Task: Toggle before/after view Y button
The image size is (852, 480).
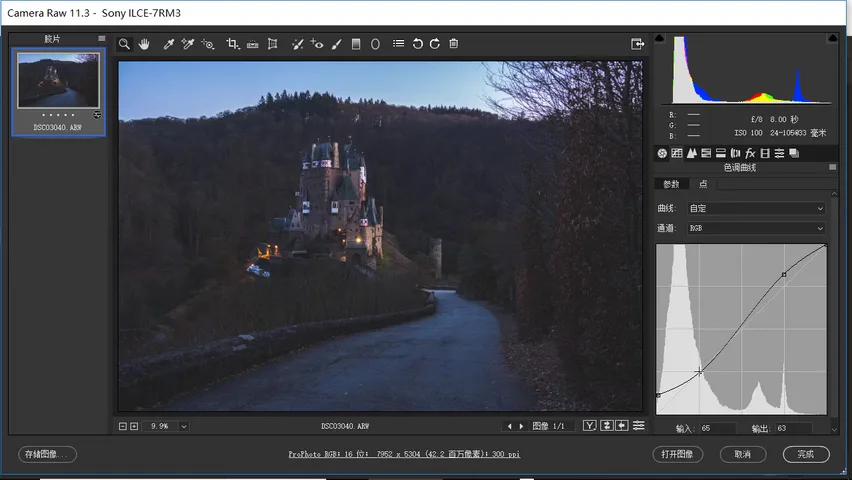Action: click(590, 426)
